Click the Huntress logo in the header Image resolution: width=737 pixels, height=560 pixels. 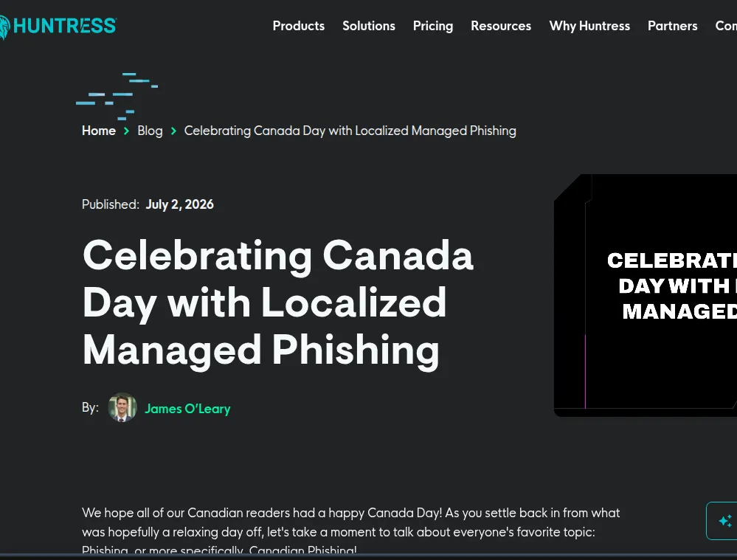[58, 26]
